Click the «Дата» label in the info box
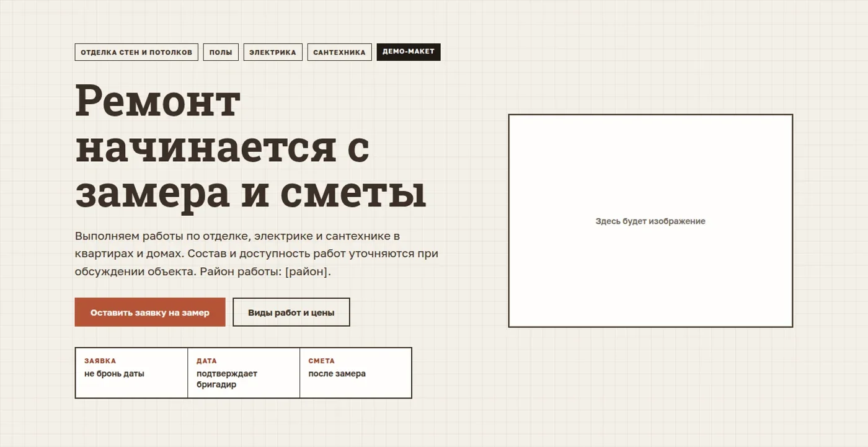The height and width of the screenshot is (447, 868). click(x=206, y=361)
